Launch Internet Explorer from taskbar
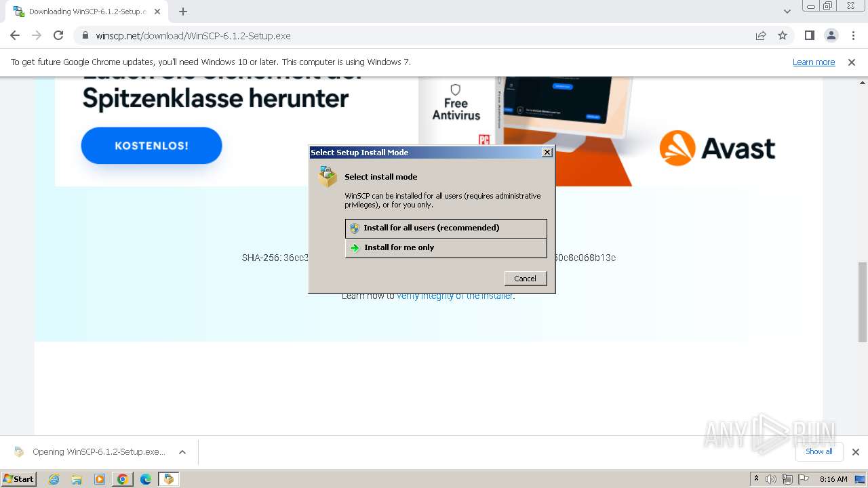The width and height of the screenshot is (868, 488). point(54,479)
